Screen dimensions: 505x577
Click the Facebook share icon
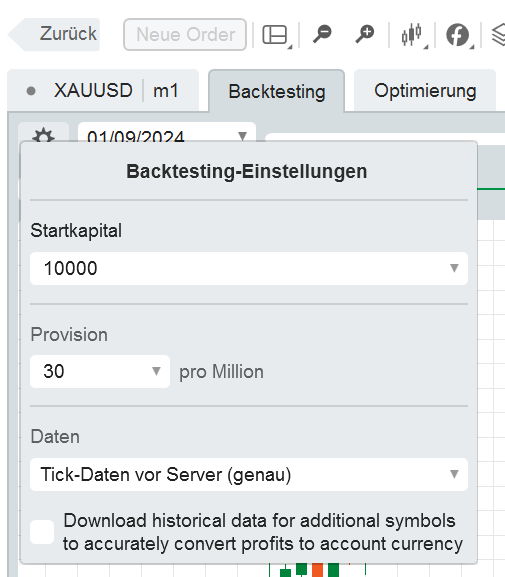457,35
